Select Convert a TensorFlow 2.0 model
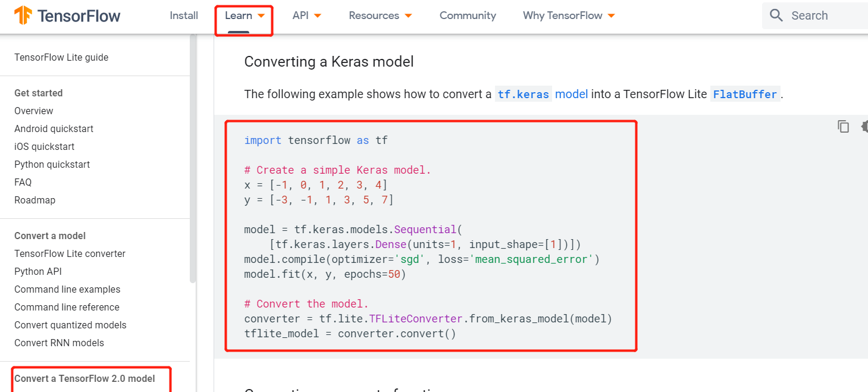 [84, 378]
